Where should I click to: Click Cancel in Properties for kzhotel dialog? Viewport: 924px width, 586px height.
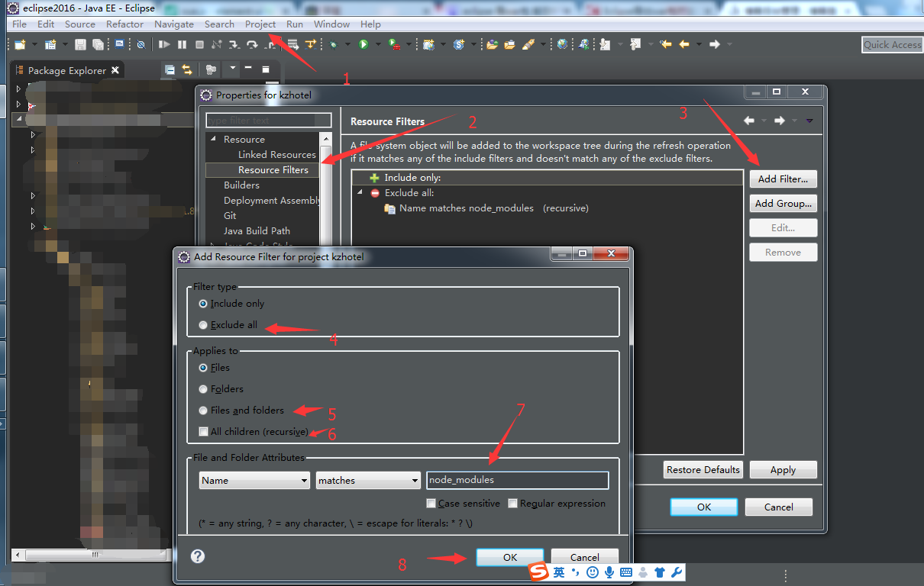779,507
